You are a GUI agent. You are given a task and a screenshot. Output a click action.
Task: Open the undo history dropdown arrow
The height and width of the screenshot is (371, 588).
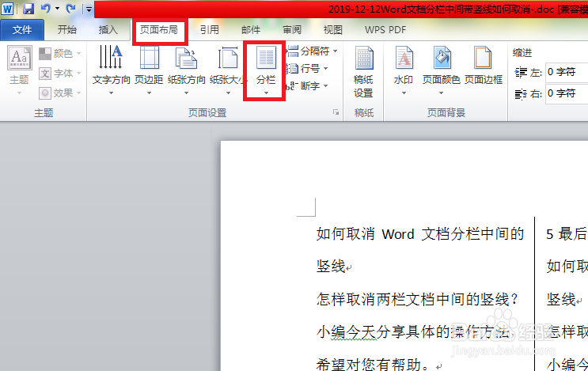click(57, 8)
